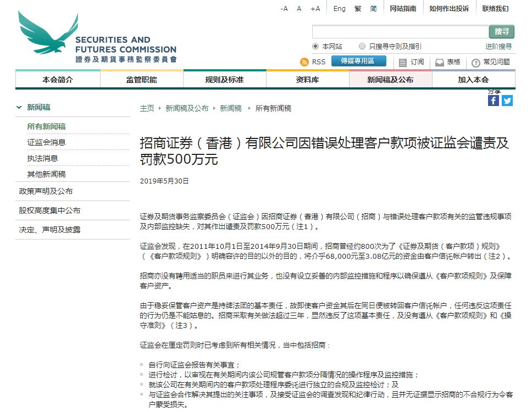Select 其他新闻稿 in sidebar
532x412 pixels.
[x=47, y=174]
